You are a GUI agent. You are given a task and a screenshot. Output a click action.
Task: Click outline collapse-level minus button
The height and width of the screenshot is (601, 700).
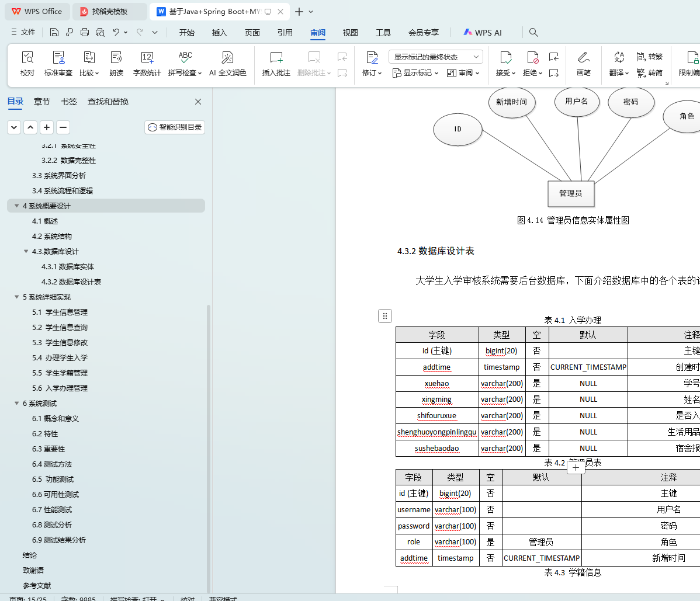pyautogui.click(x=63, y=127)
